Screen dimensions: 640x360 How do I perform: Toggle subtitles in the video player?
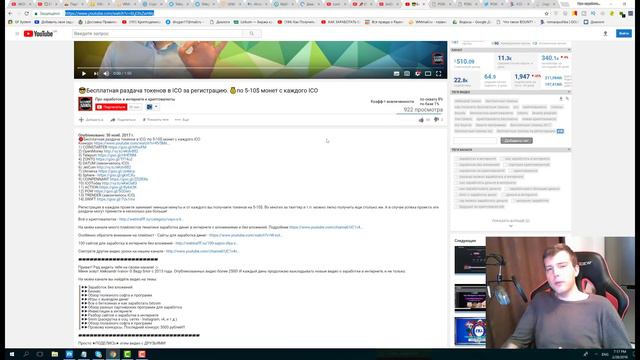[x=396, y=73]
